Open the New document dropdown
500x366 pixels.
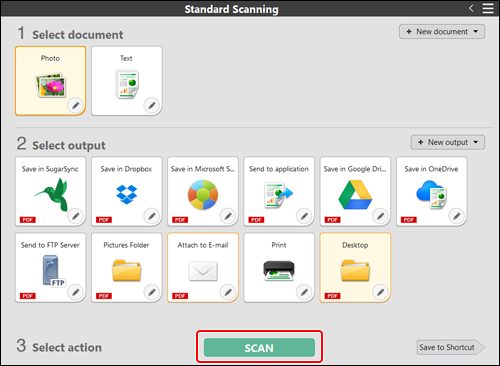point(442,32)
